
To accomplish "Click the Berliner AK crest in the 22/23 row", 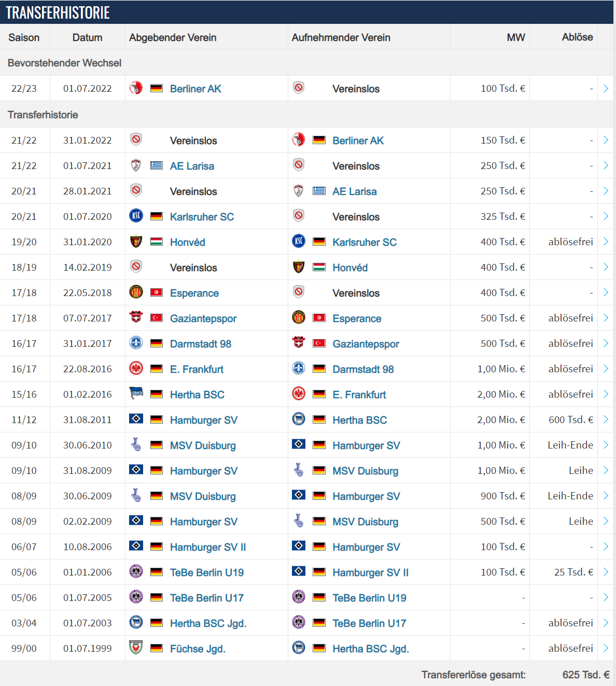I will pos(136,88).
